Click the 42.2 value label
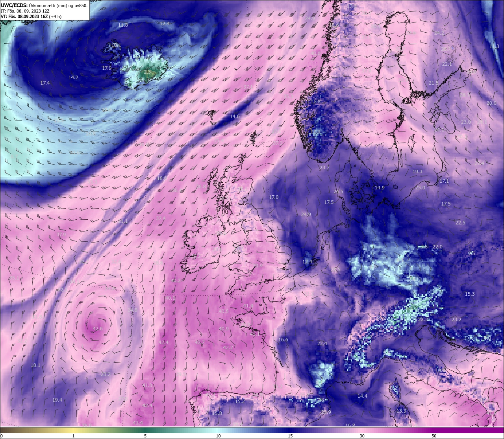The width and height of the screenshot is (504, 439). pos(228,348)
